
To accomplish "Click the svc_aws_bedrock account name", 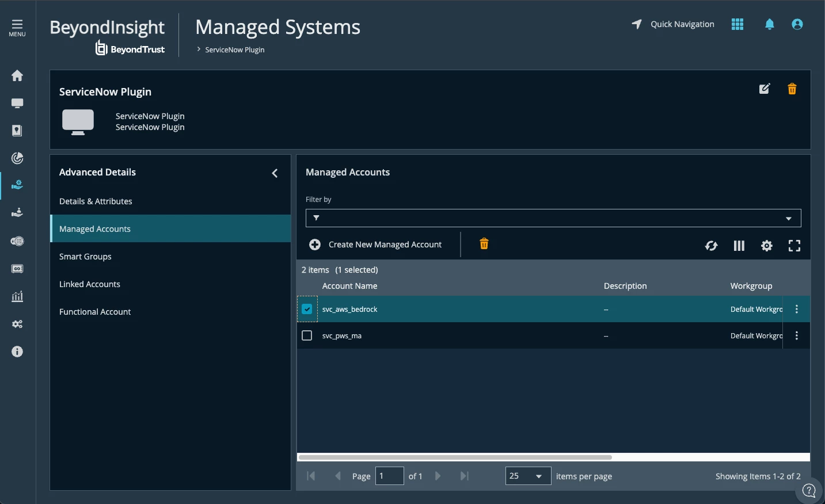I will tap(349, 310).
